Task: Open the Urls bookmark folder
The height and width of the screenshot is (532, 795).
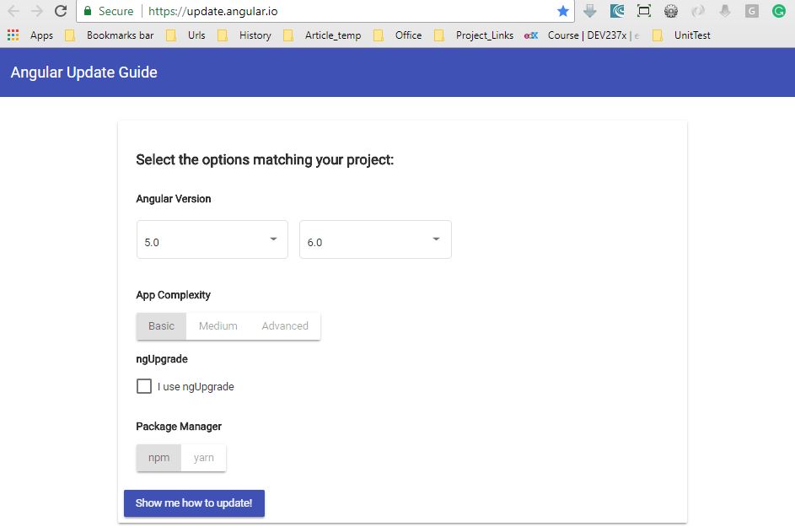Action: (186, 35)
